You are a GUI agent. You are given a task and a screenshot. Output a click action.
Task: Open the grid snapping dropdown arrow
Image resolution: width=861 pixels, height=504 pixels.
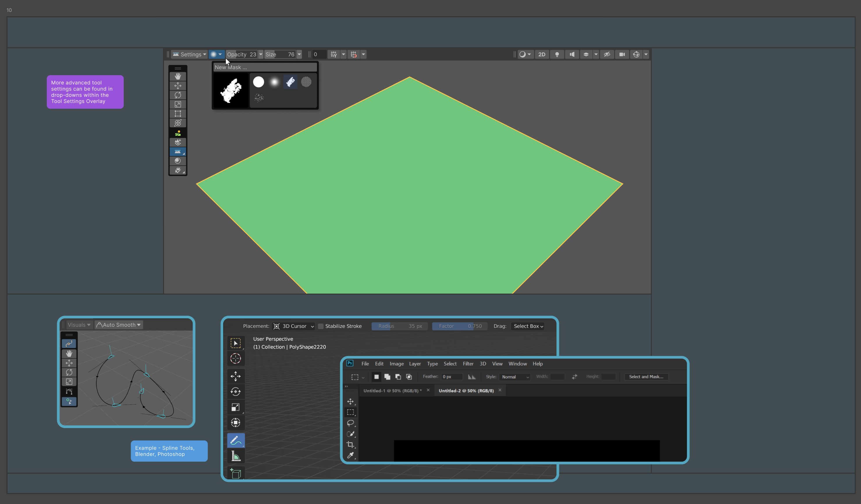point(343,54)
